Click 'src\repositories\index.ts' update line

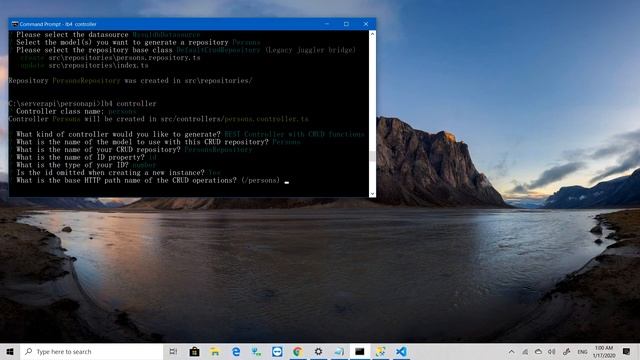pyautogui.click(x=84, y=65)
